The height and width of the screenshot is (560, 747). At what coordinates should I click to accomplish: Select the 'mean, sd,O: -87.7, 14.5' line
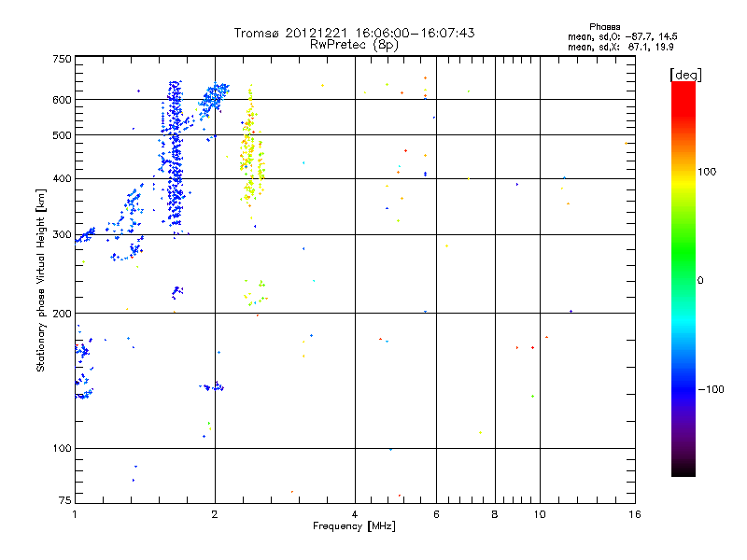[622, 36]
